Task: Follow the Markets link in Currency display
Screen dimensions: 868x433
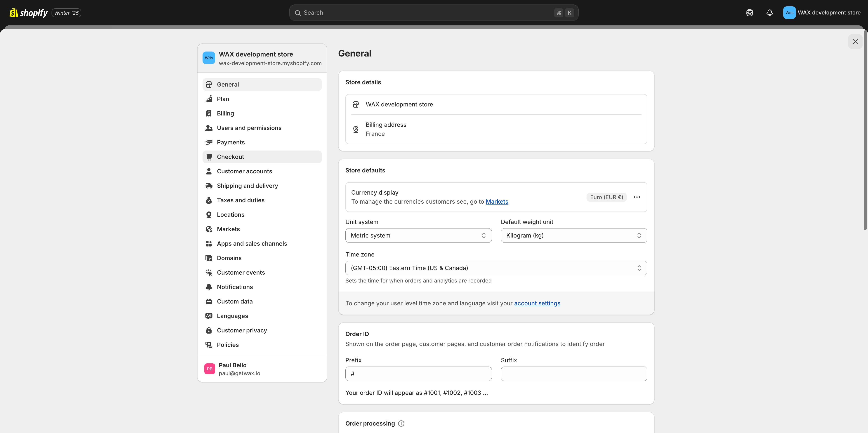Action: tap(497, 202)
